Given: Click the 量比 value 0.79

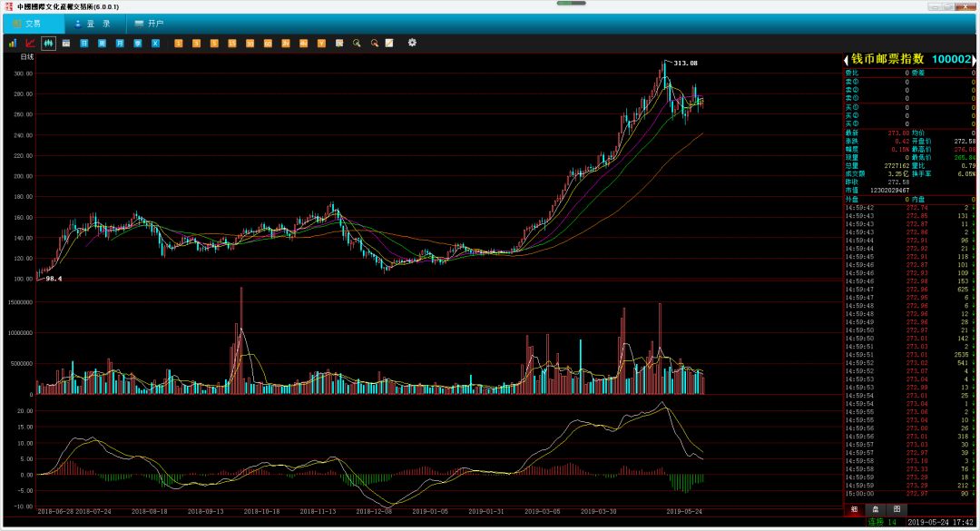Looking at the screenshot, I should [x=968, y=166].
